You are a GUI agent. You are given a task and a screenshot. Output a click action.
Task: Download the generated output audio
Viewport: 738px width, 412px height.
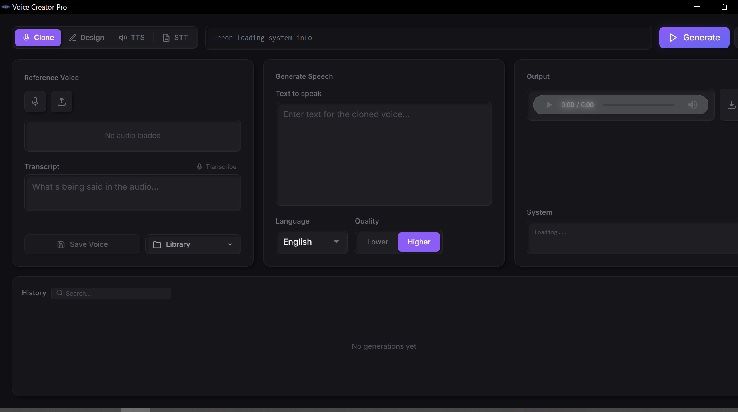[731, 105]
